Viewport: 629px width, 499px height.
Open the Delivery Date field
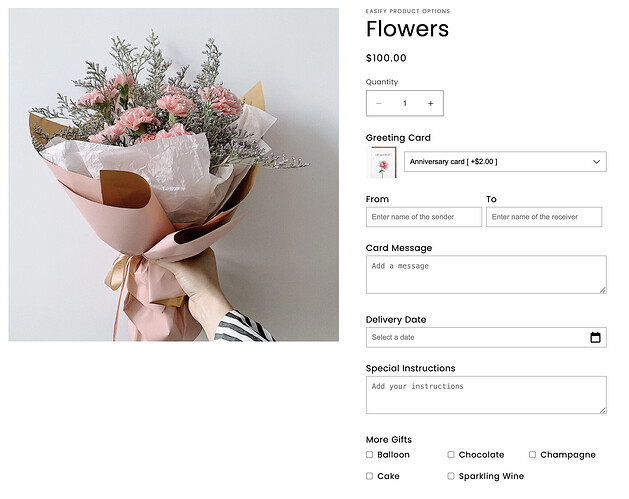[x=475, y=338]
